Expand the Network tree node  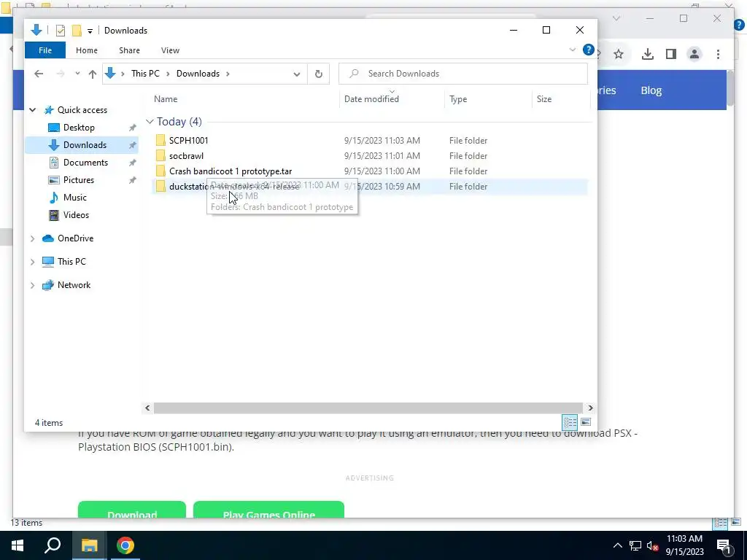coord(32,285)
